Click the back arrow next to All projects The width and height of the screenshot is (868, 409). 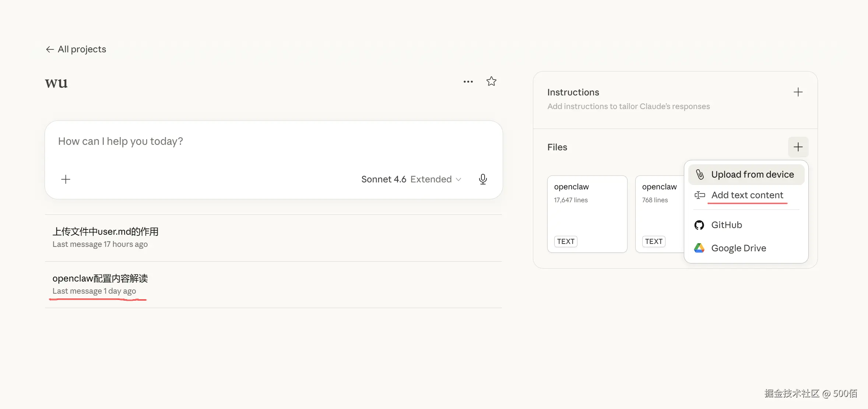click(50, 49)
